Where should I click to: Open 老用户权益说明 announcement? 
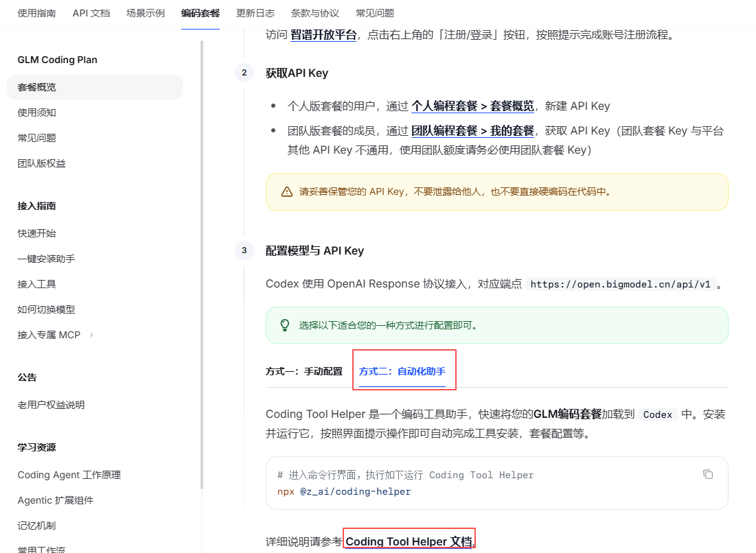tap(51, 405)
